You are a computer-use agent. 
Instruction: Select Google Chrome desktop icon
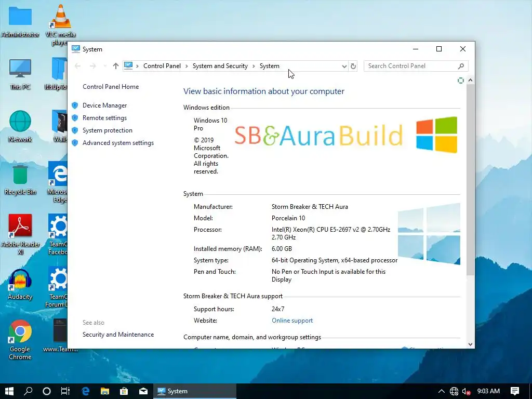coord(20,340)
